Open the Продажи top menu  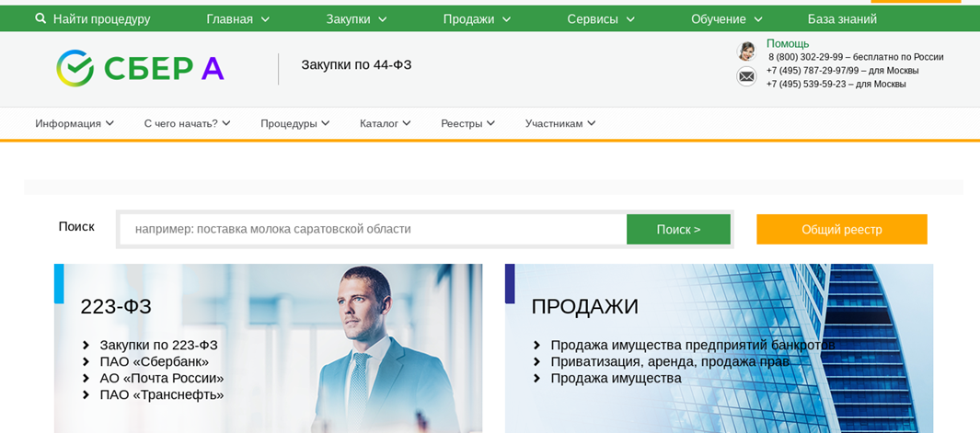(x=468, y=19)
